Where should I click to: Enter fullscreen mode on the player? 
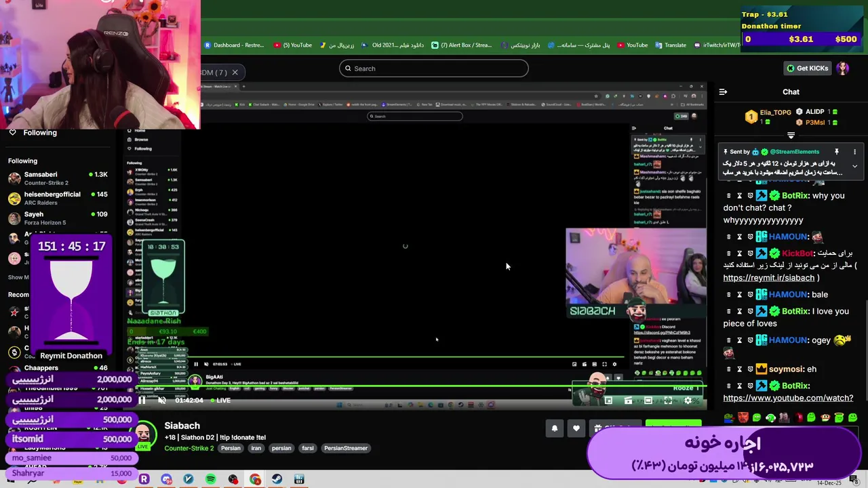point(668,401)
